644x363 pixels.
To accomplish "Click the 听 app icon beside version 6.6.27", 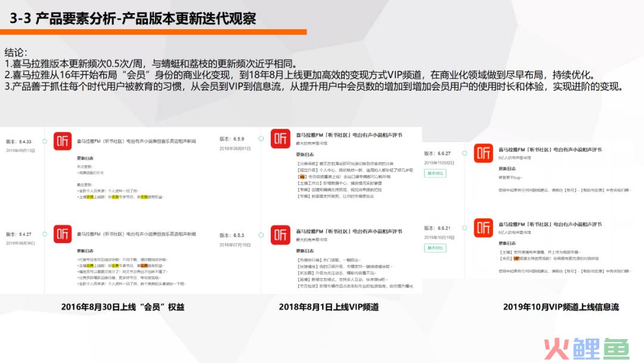I will pyautogui.click(x=483, y=153).
